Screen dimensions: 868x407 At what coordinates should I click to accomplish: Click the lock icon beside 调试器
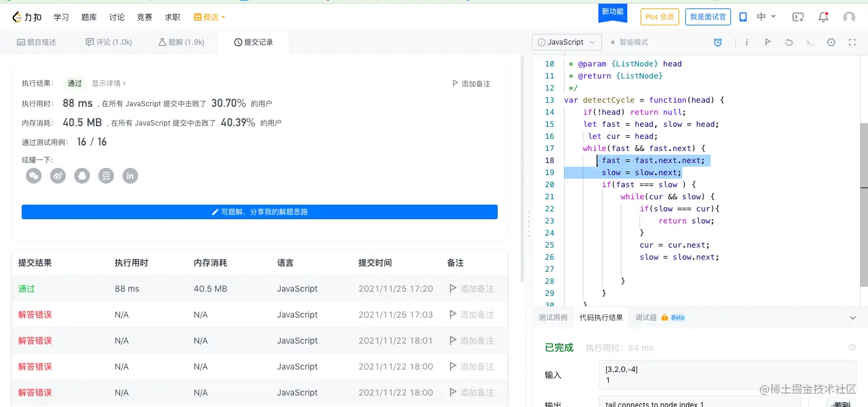point(665,318)
